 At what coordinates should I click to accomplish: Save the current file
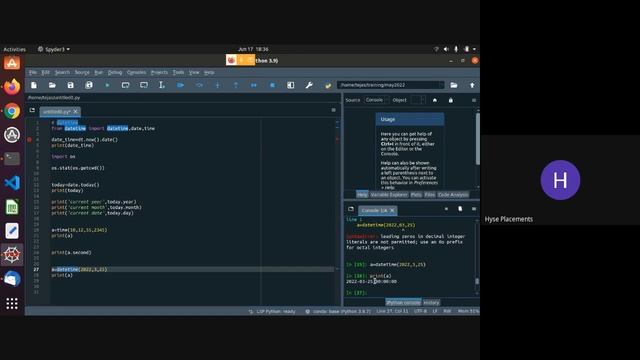tap(71, 85)
